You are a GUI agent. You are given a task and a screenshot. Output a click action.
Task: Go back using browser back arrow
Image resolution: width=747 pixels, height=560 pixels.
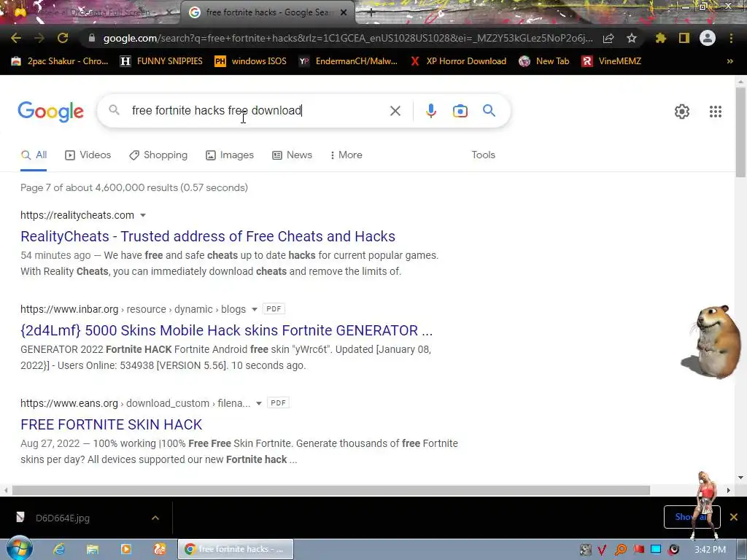point(16,38)
